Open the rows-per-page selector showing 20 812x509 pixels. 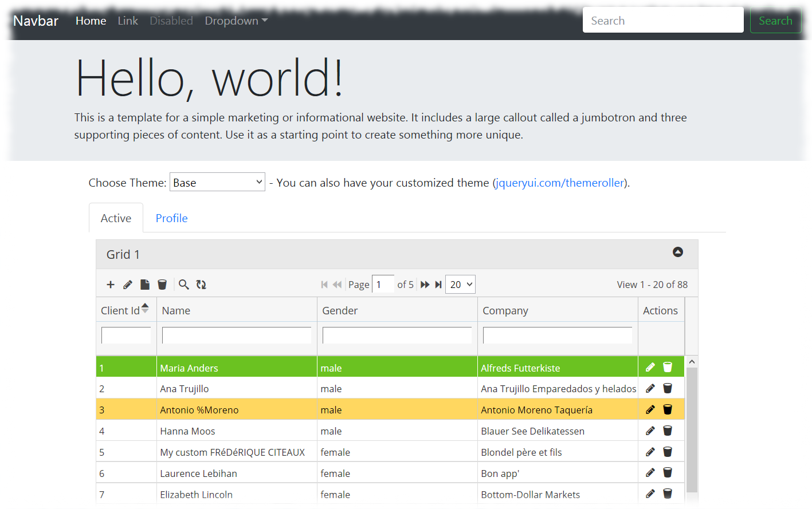pyautogui.click(x=460, y=285)
